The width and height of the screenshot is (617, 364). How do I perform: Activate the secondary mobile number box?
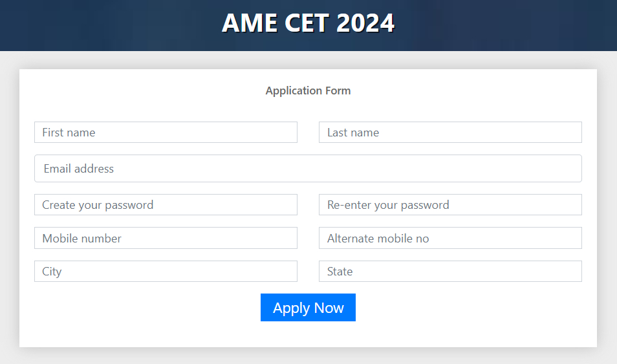tap(450, 238)
